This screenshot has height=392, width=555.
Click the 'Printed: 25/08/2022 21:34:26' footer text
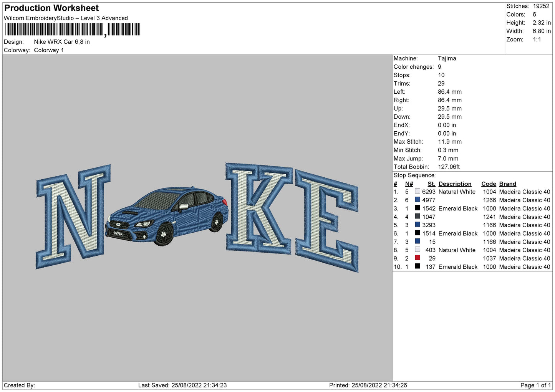tap(368, 385)
